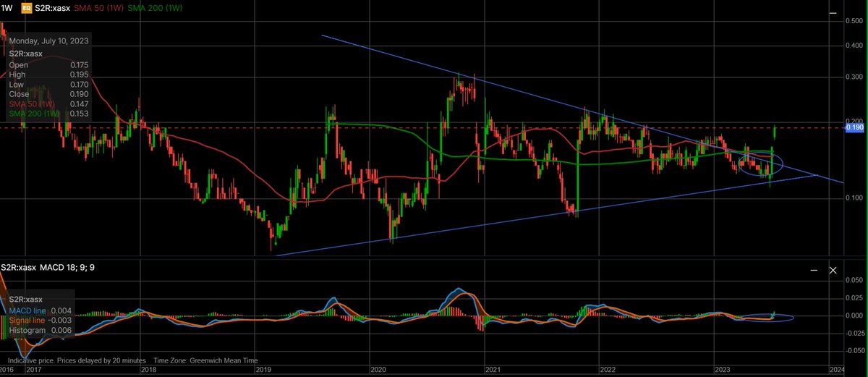Click the Low 0.170 tooltip row
Image resolution: width=868 pixels, height=377 pixels.
tap(48, 84)
